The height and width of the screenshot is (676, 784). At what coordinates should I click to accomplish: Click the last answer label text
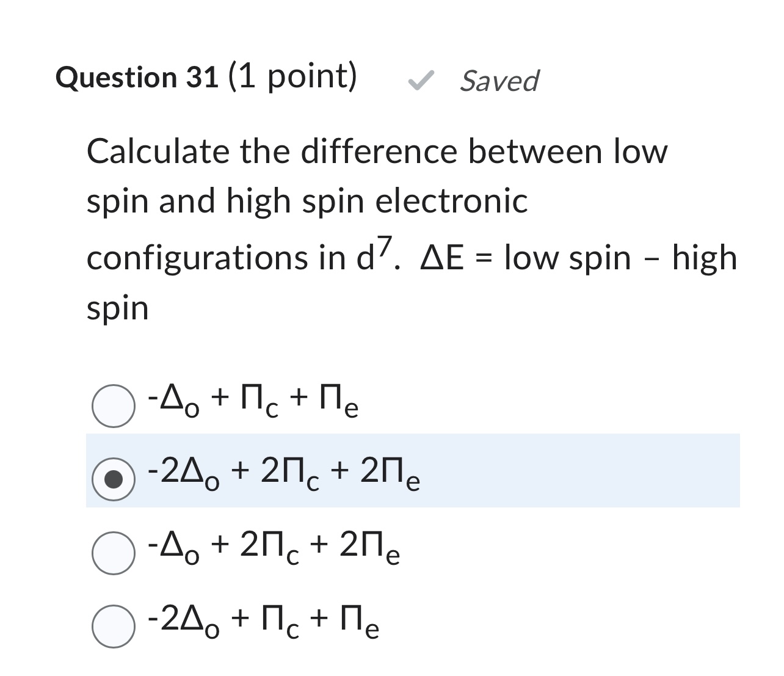(263, 624)
